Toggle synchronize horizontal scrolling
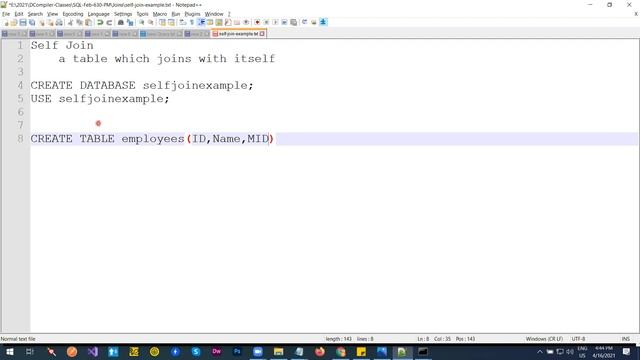This screenshot has height=360, width=640. (171, 22)
